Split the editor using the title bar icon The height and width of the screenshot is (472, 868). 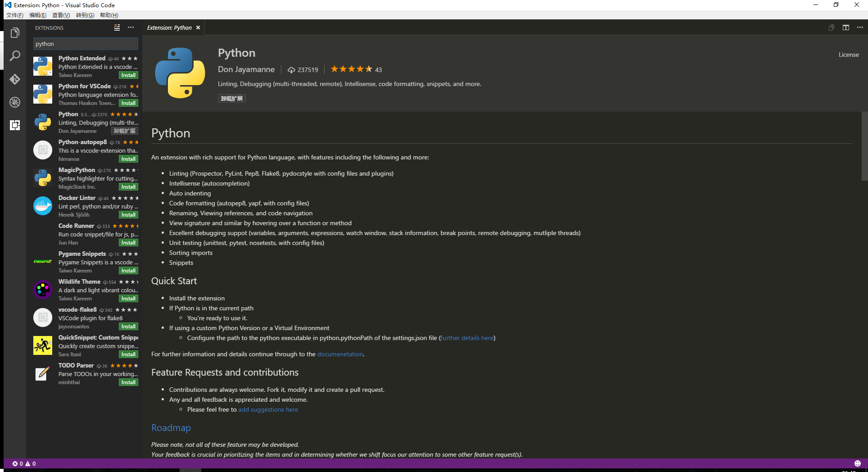click(845, 27)
